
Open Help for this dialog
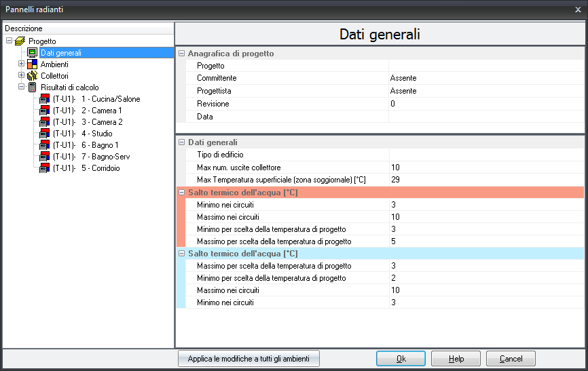click(456, 358)
